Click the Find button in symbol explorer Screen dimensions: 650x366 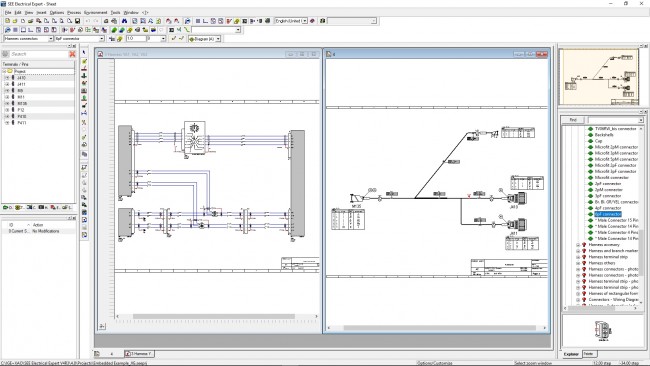pos(573,120)
